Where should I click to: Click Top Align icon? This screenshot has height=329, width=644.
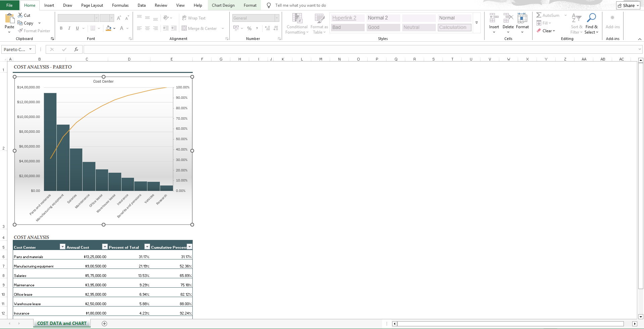tap(139, 18)
